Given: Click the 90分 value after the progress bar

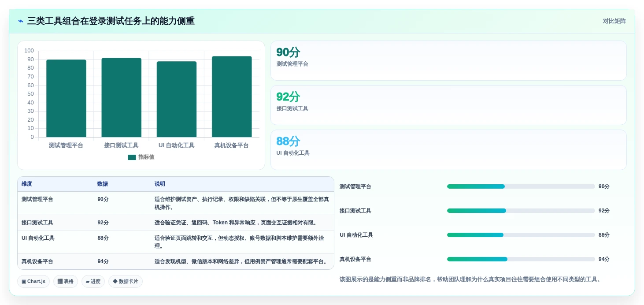Looking at the screenshot, I should 604,186.
